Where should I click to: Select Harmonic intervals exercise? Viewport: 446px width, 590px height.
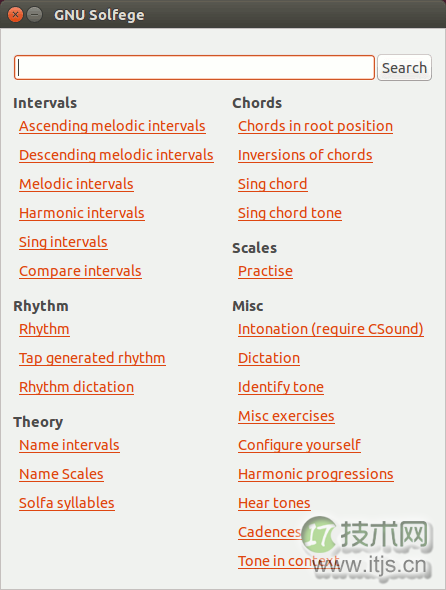82,213
